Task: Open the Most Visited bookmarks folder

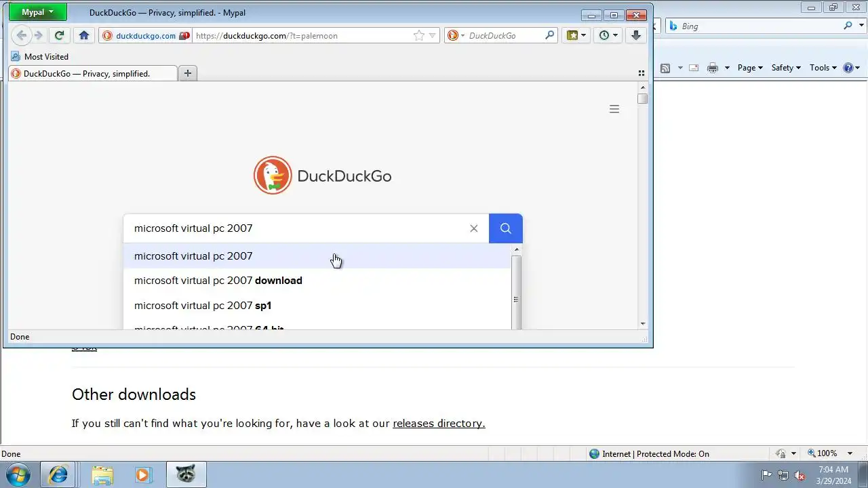Action: 40,57
